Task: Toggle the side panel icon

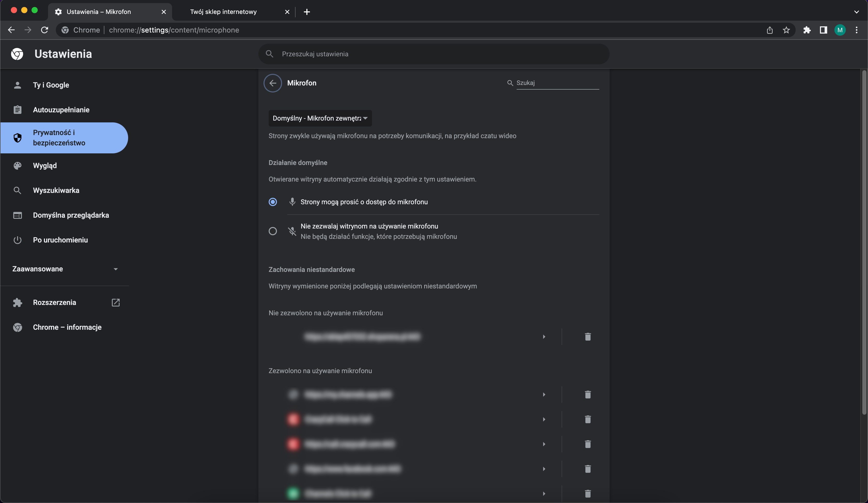Action: coord(823,30)
